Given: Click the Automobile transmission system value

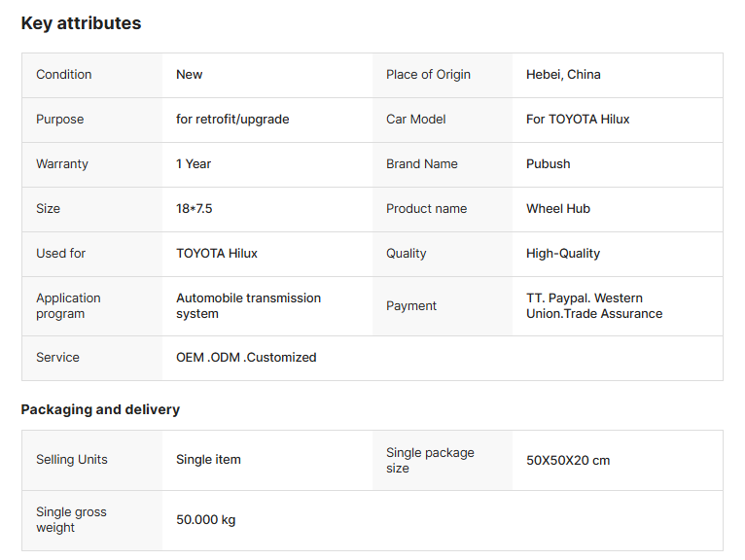Looking at the screenshot, I should click(x=248, y=306).
